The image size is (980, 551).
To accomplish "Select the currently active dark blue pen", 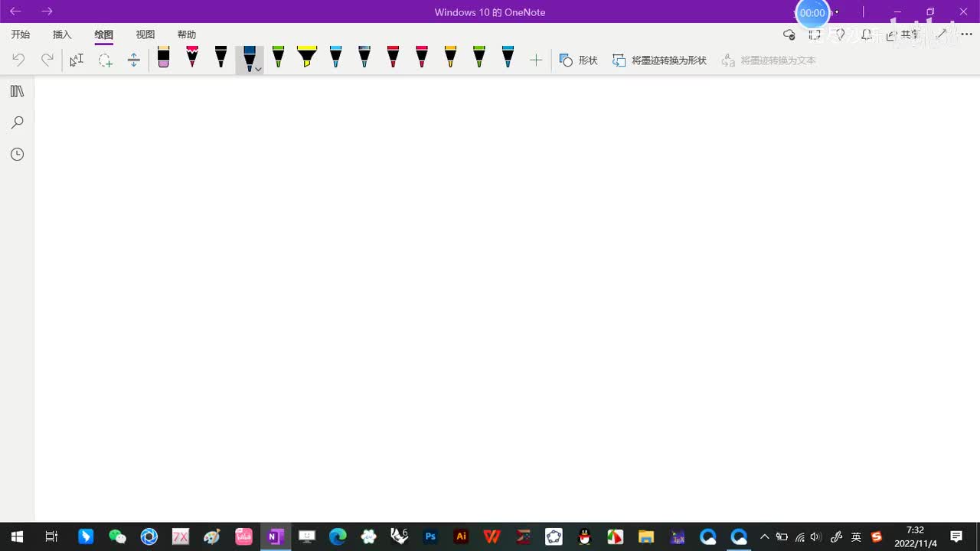I will coord(250,58).
